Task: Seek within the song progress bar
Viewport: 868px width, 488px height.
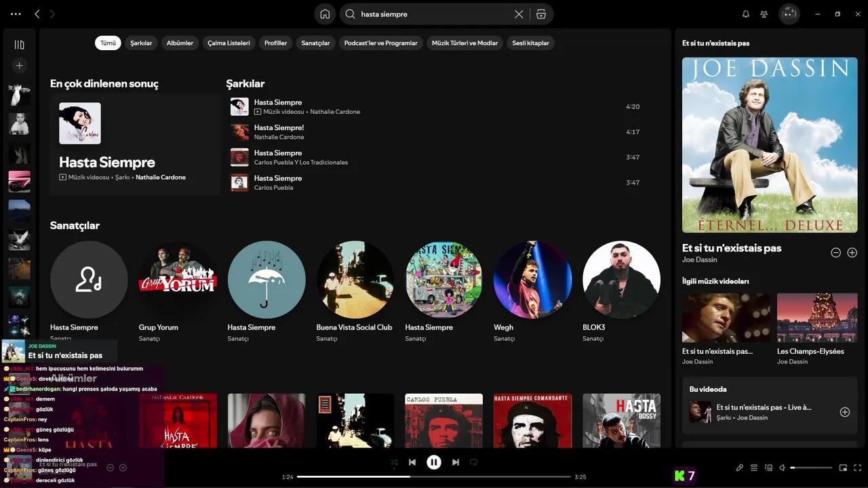Action: [x=434, y=476]
